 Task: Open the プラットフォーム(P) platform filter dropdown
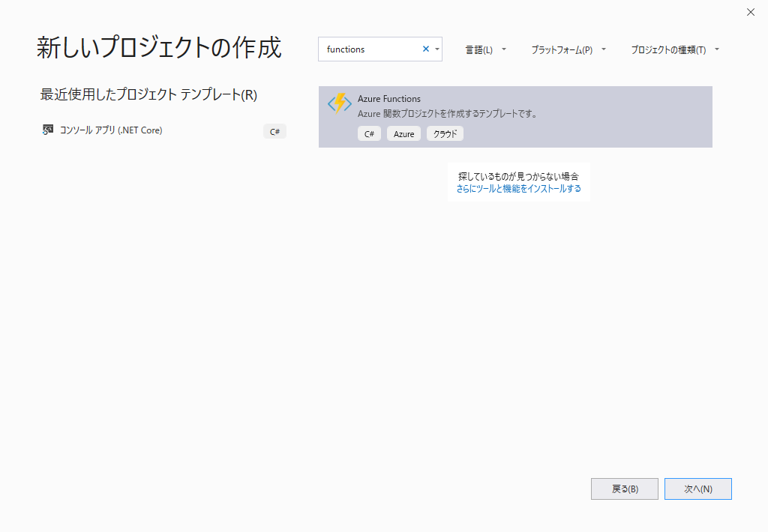[x=568, y=50]
